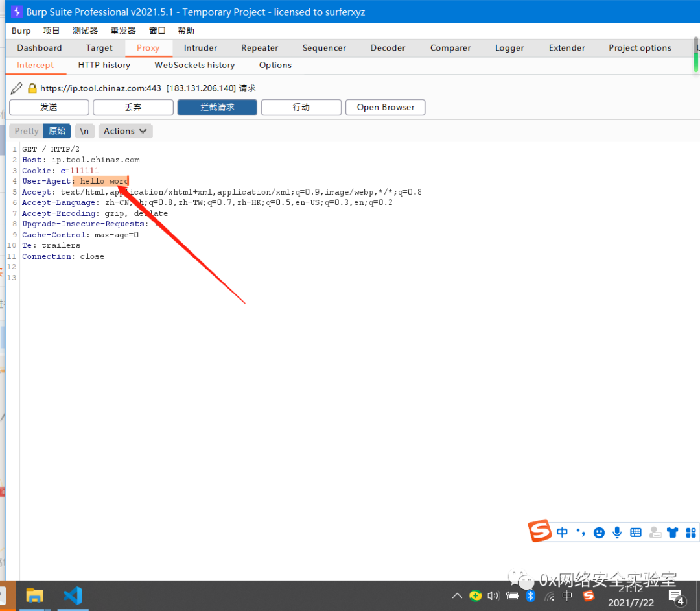The height and width of the screenshot is (611, 700).
Task: Click the 发送 forward button
Action: point(49,107)
